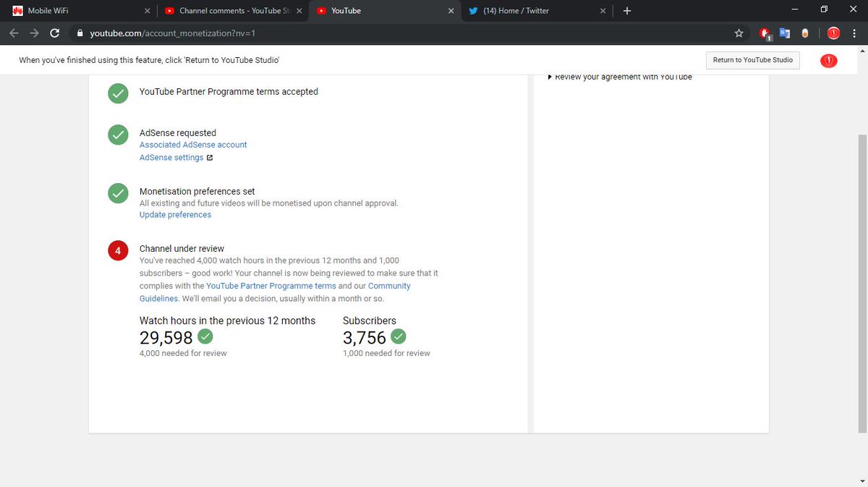The height and width of the screenshot is (487, 868).
Task: Go forward in browser history
Action: [34, 33]
